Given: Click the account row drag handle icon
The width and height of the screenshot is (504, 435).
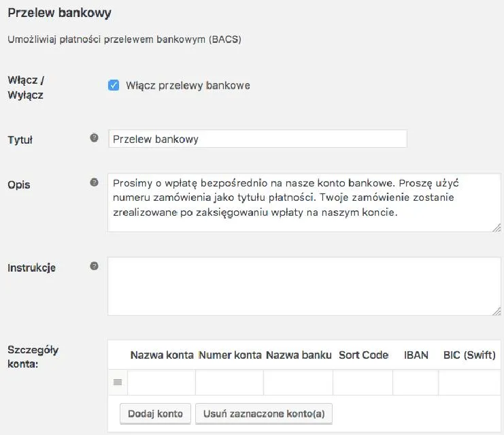Looking at the screenshot, I should click(x=118, y=382).
